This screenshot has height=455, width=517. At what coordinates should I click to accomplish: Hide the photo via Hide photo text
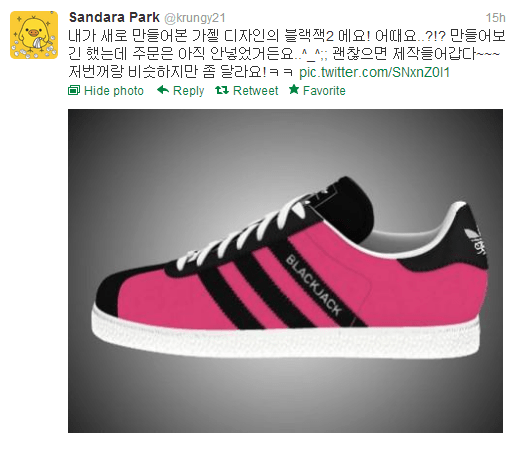114,91
